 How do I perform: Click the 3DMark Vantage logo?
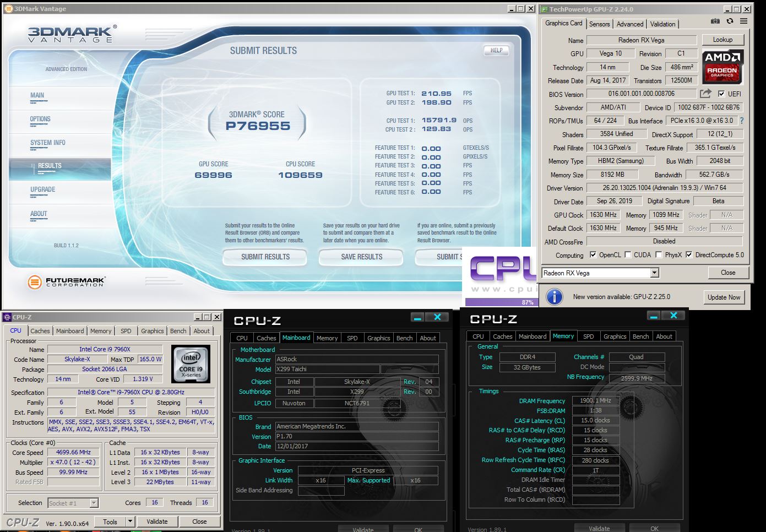(72, 34)
